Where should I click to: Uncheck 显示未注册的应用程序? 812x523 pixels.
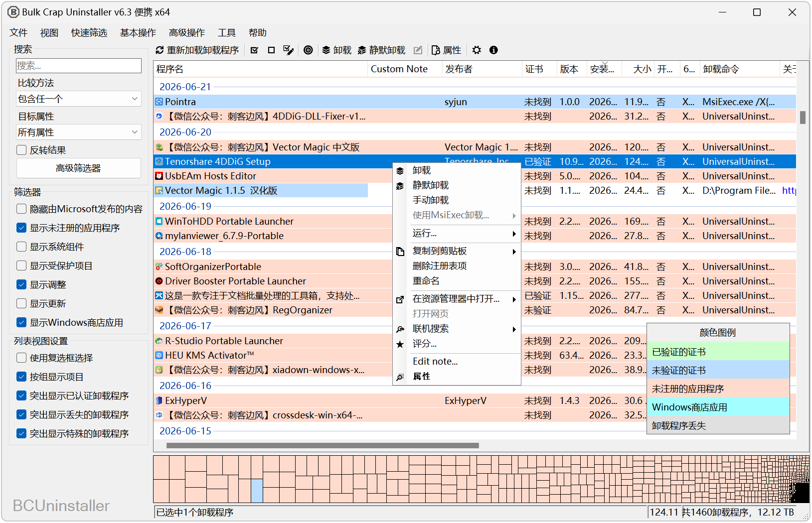21,228
